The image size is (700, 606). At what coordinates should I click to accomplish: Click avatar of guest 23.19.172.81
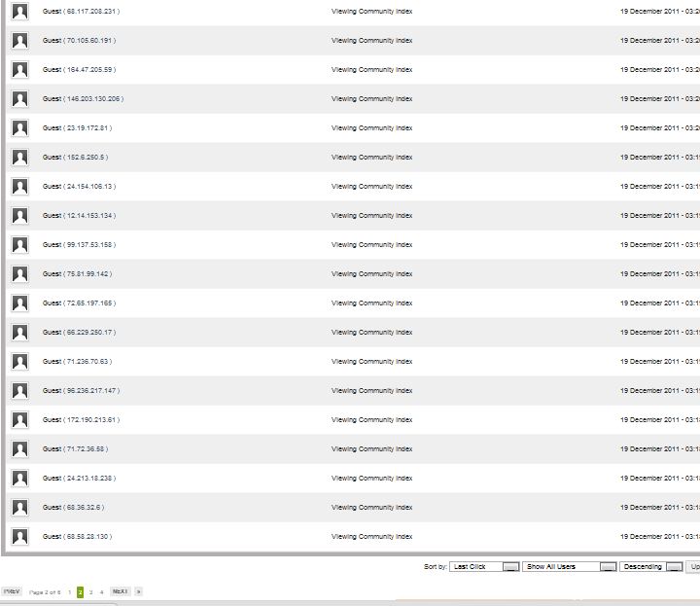19,128
